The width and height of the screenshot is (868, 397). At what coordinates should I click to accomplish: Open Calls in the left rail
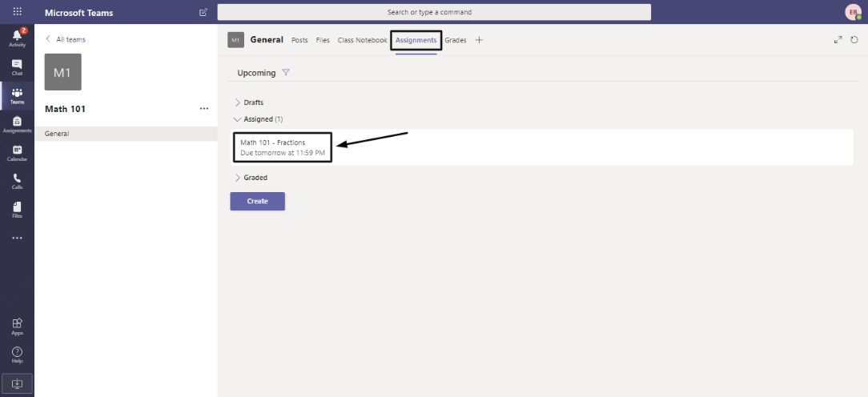tap(17, 181)
